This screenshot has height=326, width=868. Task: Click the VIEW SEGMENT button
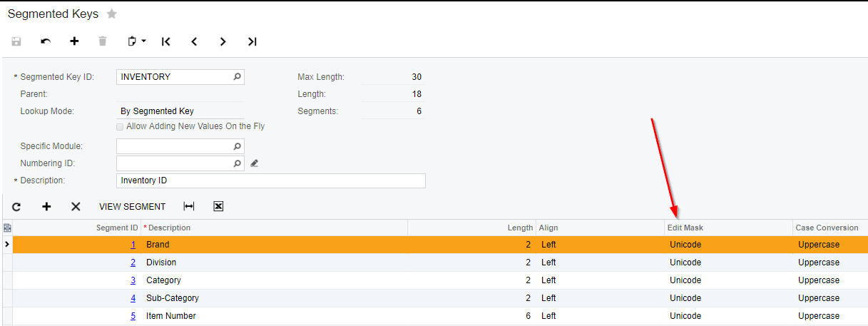(x=132, y=207)
